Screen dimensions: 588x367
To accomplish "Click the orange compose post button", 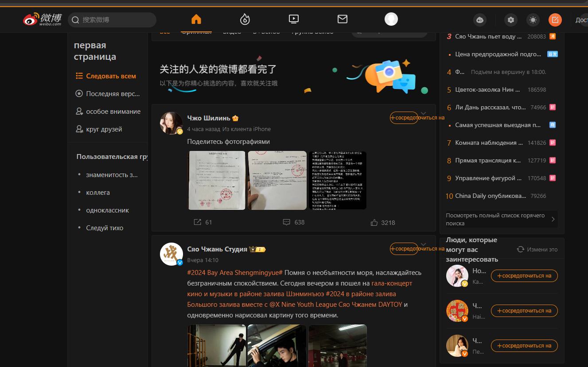I will pyautogui.click(x=555, y=20).
